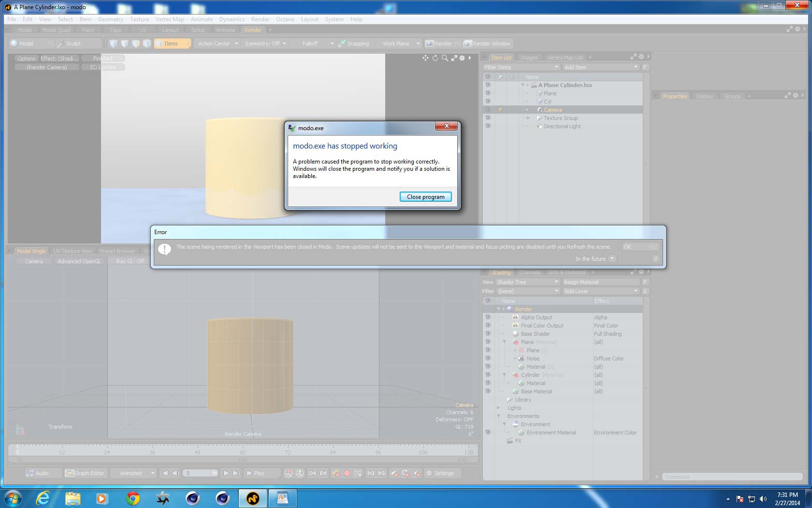Click OK in the Error dialog
The width and height of the screenshot is (812, 508).
point(640,247)
